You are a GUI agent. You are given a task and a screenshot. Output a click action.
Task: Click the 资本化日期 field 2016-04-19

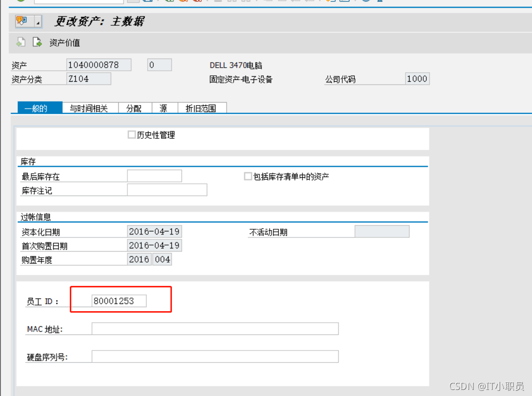point(154,231)
